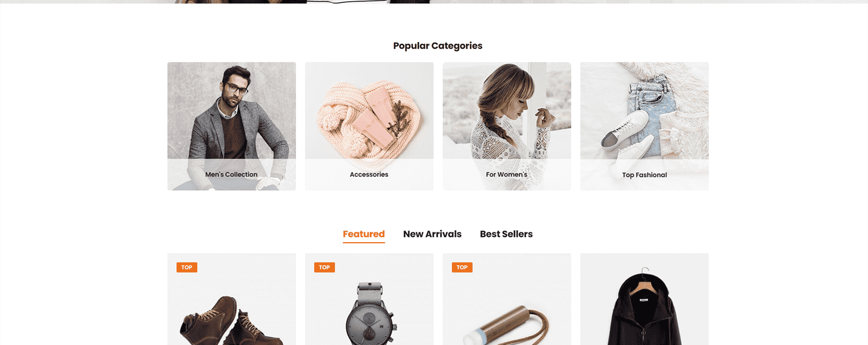The image size is (868, 345).
Task: Click the TOP badge on boots product
Action: 187,268
